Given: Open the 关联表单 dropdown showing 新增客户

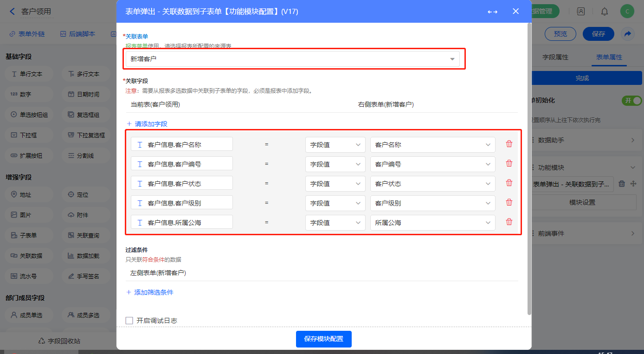Looking at the screenshot, I should coord(293,59).
